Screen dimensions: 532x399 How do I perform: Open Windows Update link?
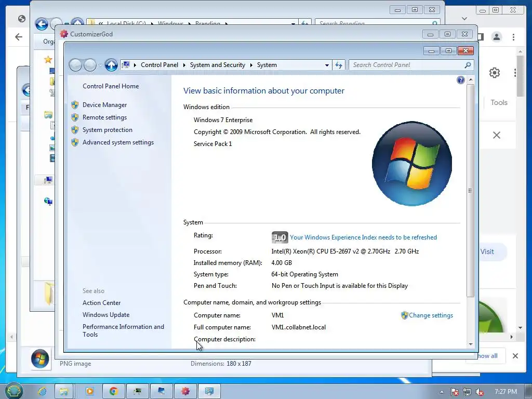click(x=106, y=315)
